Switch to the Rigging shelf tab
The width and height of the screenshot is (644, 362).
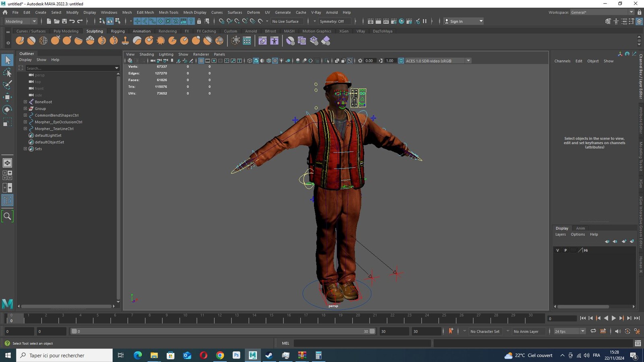[118, 31]
